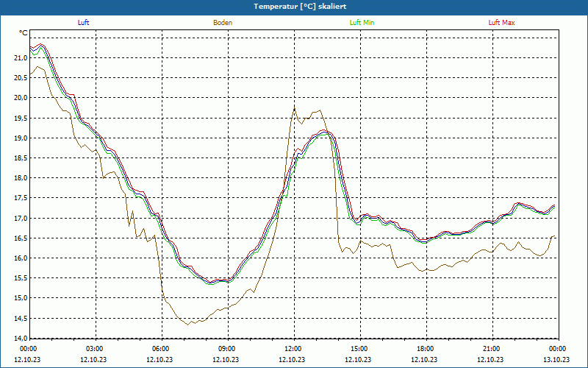Image resolution: width=588 pixels, height=368 pixels.
Task: Click the 20,5 y-axis value
Action: [x=21, y=78]
